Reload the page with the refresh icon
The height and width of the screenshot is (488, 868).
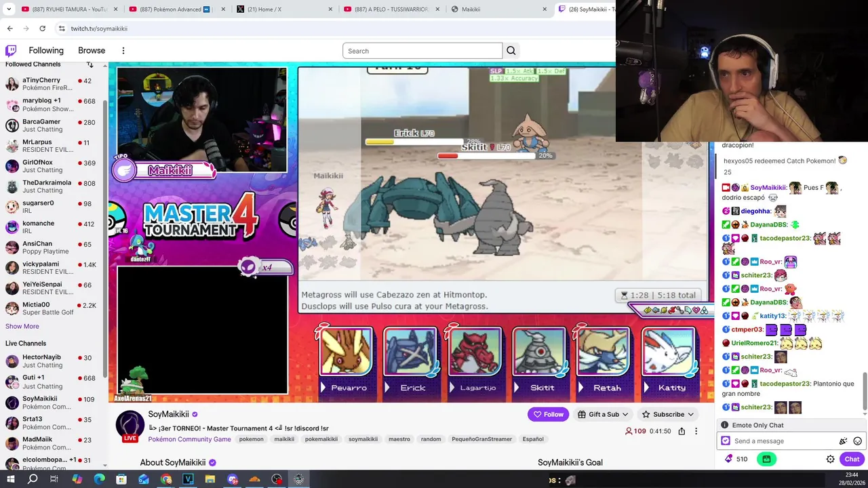42,28
